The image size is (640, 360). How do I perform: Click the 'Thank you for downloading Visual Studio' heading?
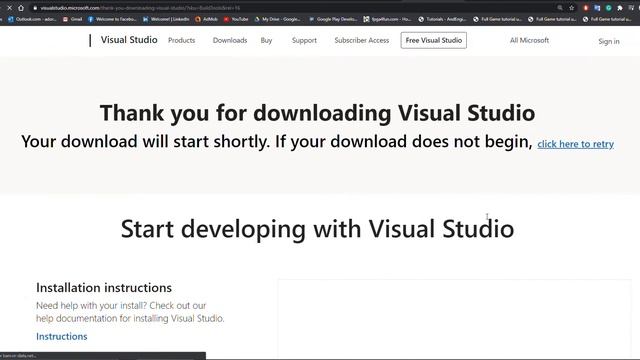pyautogui.click(x=318, y=113)
